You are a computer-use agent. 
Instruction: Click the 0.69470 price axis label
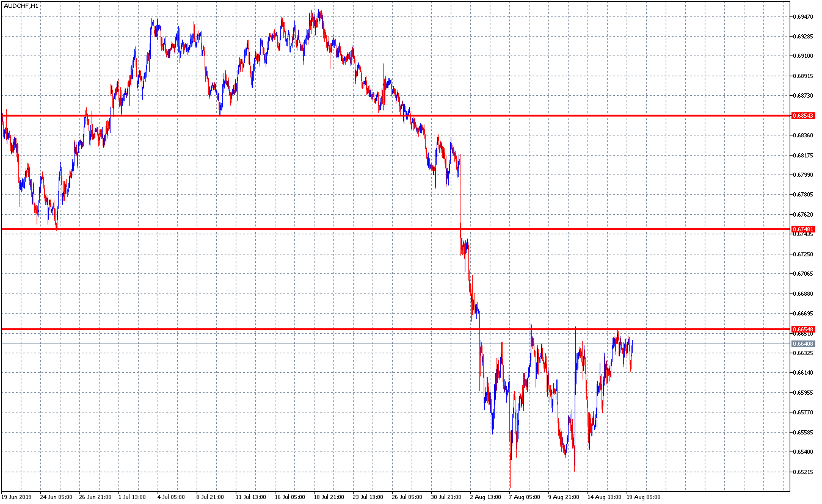point(803,16)
